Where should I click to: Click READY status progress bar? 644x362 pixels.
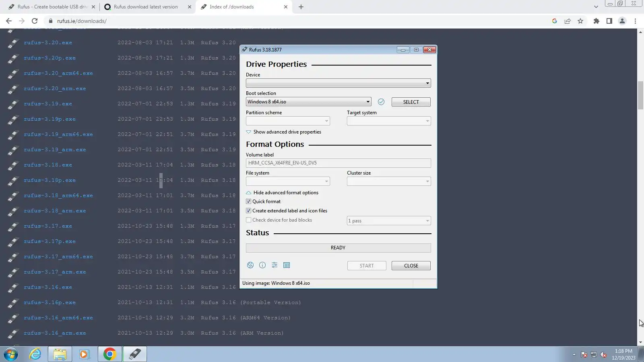(x=338, y=248)
